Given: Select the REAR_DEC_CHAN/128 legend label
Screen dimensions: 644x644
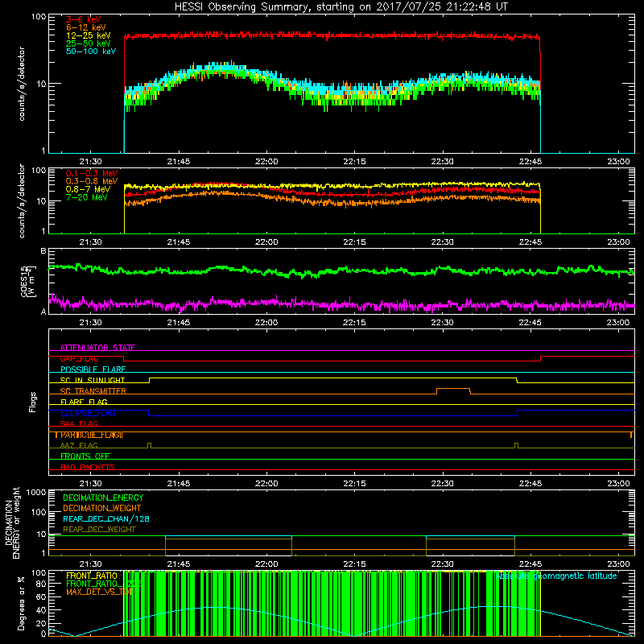Looking at the screenshot, I should click(x=106, y=518).
